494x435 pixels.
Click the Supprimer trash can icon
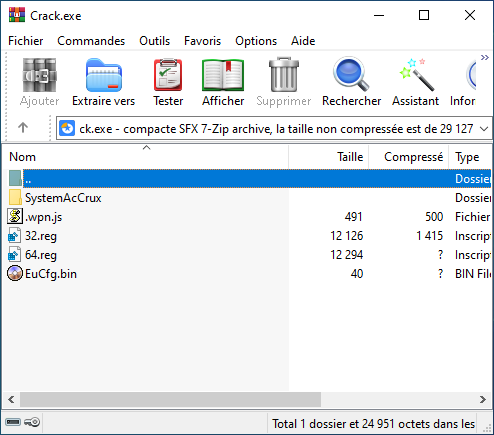[x=284, y=75]
